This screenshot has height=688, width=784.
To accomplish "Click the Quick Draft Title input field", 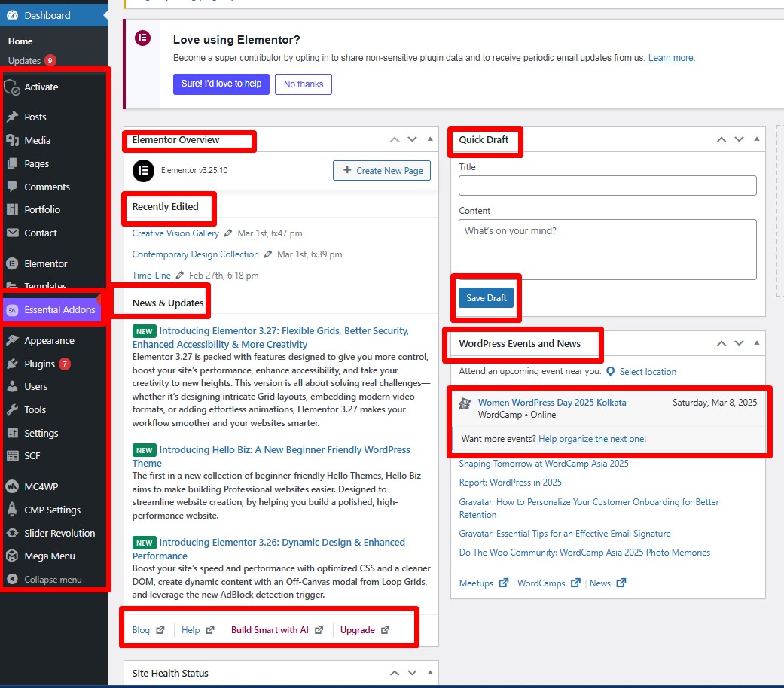I will (x=607, y=186).
